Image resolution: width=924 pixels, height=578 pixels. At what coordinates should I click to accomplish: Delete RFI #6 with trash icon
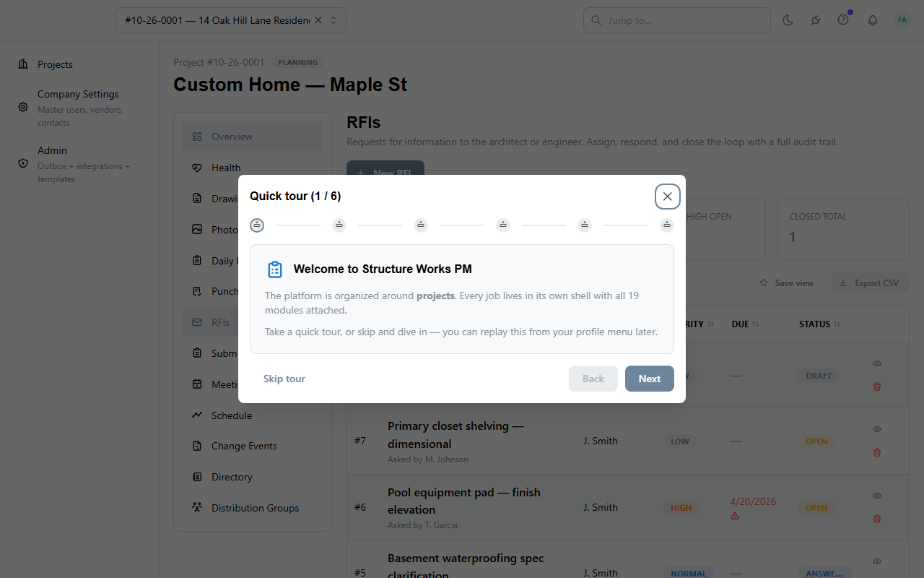[x=877, y=519]
